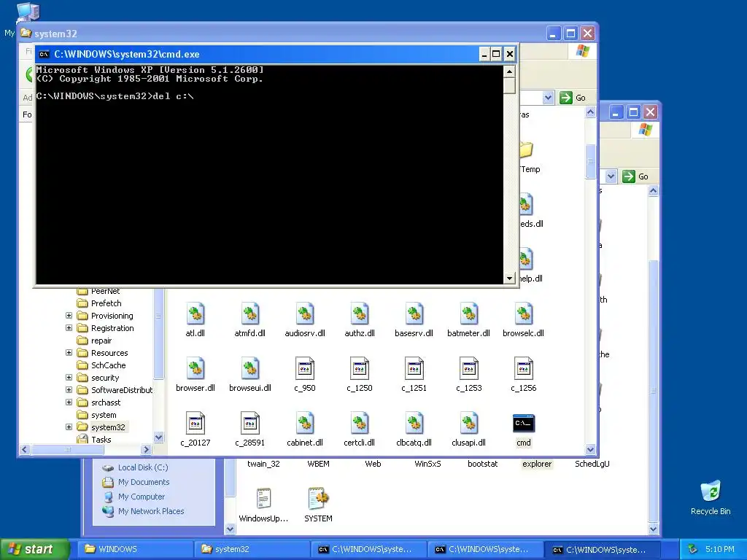Select the explorer item in WINDOWS window
This screenshot has width=747, height=560.
tap(537, 464)
